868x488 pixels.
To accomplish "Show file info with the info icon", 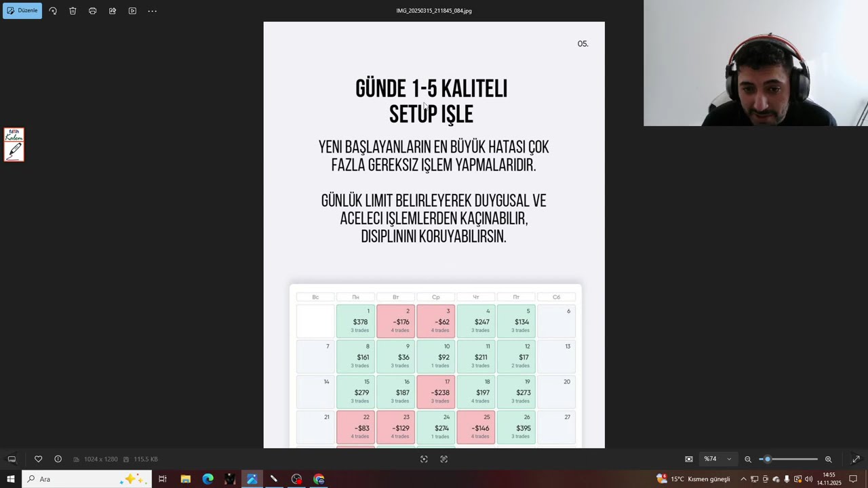I will tap(58, 459).
